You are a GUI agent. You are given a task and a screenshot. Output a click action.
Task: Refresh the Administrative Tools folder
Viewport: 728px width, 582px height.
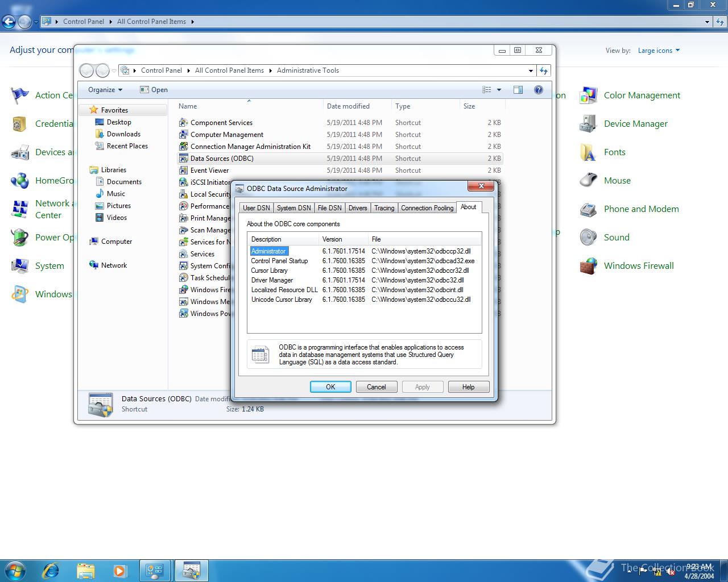[x=544, y=71]
